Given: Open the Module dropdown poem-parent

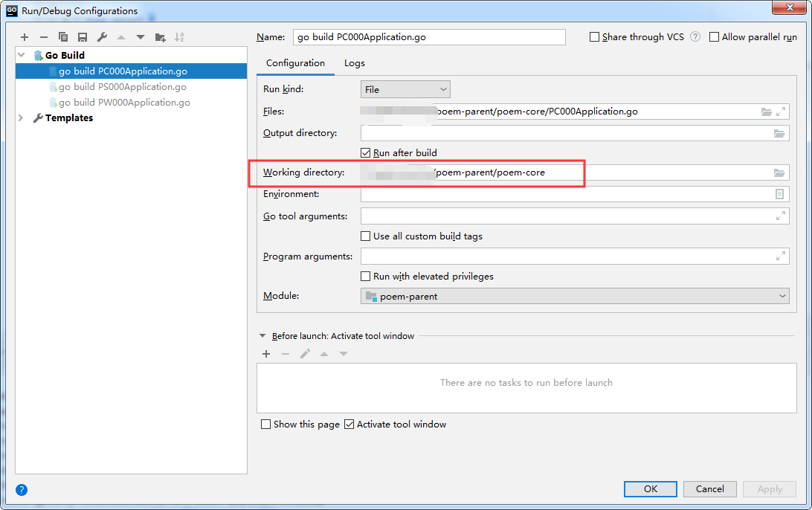Looking at the screenshot, I should point(575,296).
